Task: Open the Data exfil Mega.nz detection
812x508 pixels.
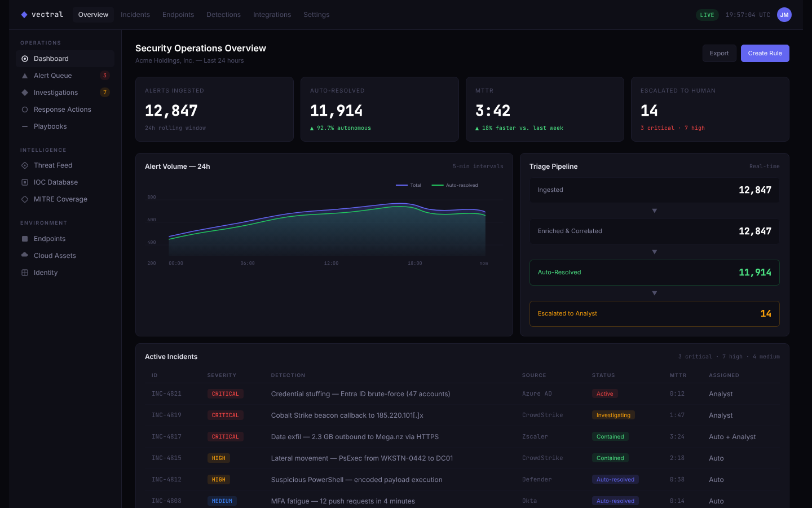Action: pyautogui.click(x=355, y=437)
